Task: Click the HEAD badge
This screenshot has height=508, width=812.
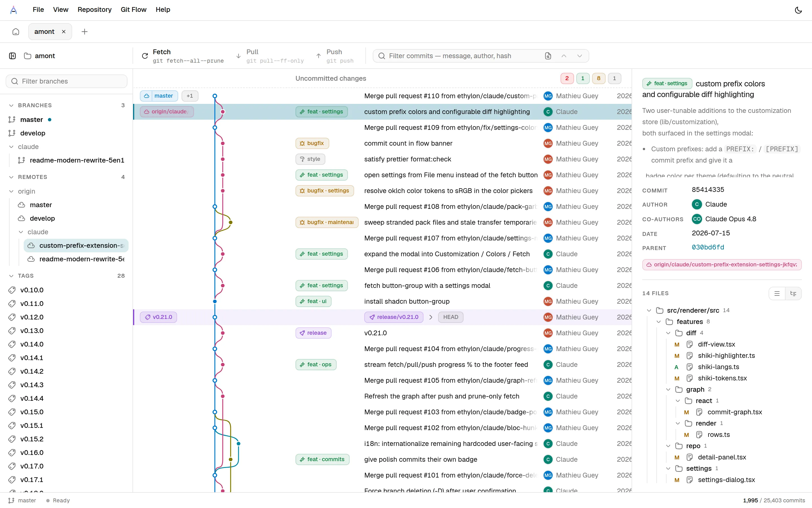Action: [x=451, y=317]
